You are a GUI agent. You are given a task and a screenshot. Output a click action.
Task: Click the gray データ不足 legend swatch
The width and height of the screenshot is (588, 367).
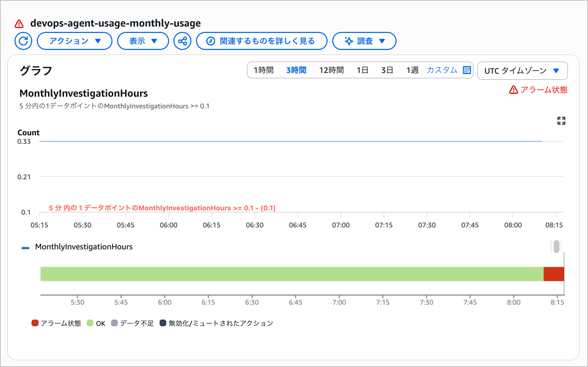click(x=114, y=323)
